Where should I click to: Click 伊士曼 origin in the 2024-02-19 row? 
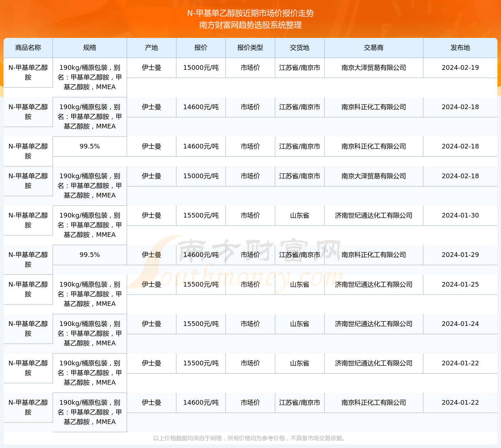click(151, 68)
